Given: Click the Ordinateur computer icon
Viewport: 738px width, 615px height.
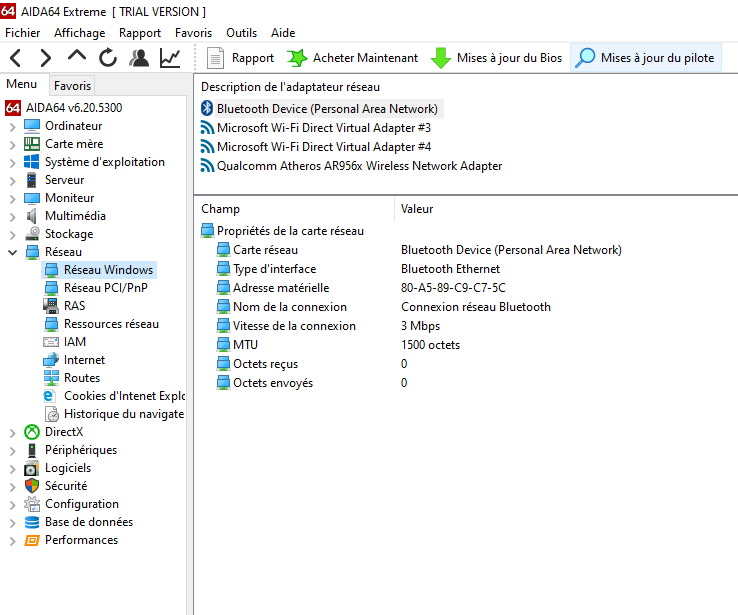Looking at the screenshot, I should pyautogui.click(x=32, y=126).
